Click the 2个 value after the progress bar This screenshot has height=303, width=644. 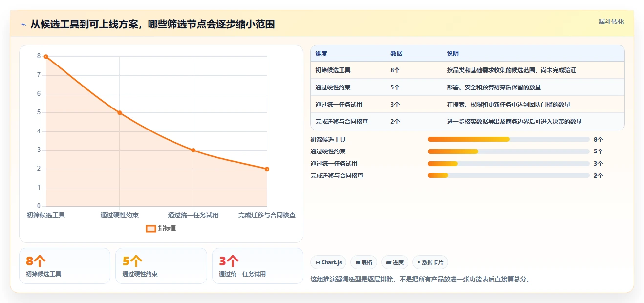[598, 176]
